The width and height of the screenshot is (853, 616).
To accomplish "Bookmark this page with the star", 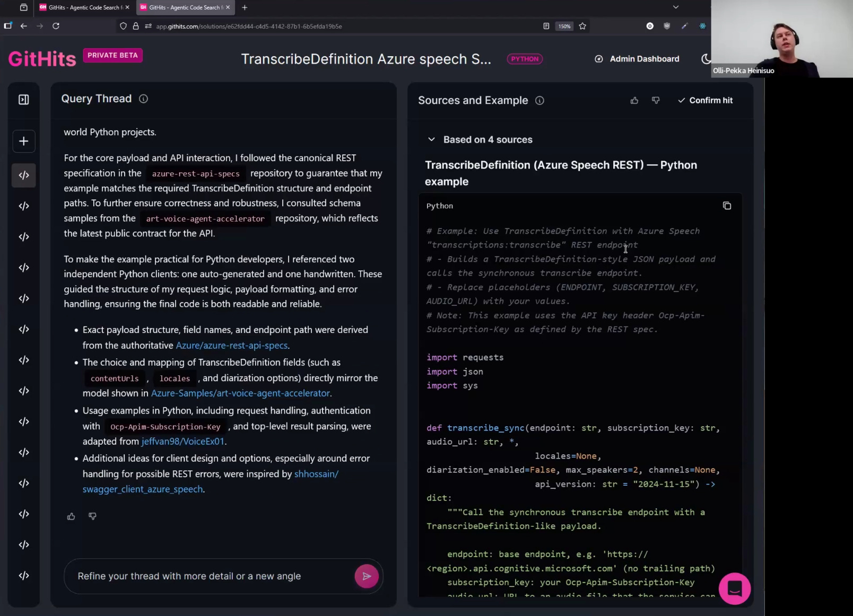I will coord(582,26).
